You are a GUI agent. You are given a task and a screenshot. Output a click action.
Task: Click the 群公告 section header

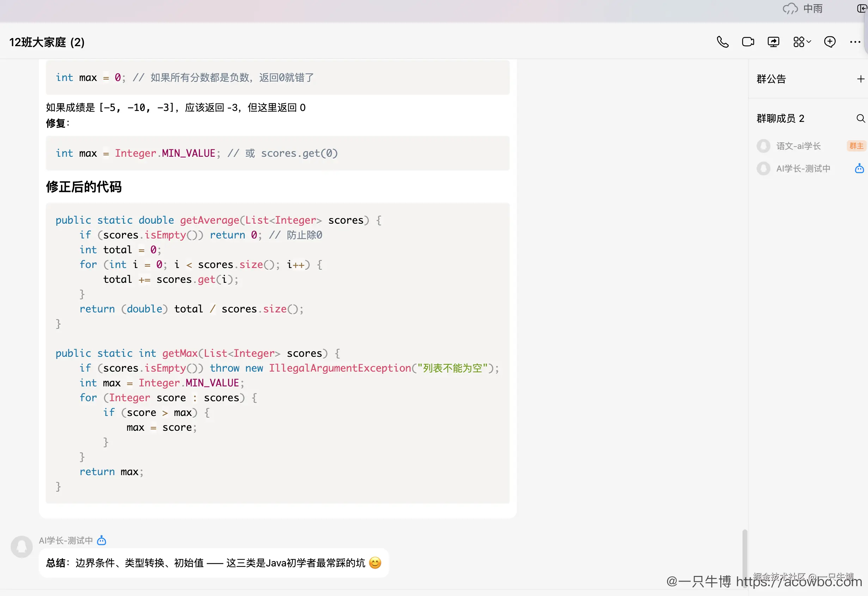(771, 79)
